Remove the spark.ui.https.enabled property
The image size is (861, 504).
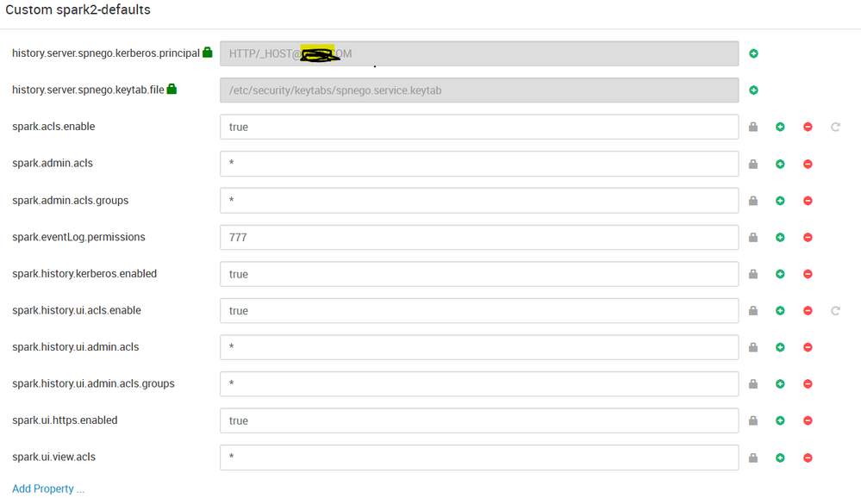[x=808, y=420]
